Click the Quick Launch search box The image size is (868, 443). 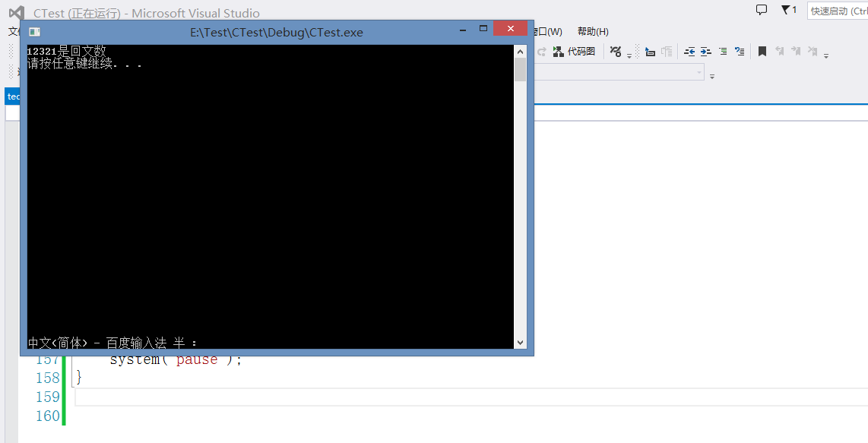(x=838, y=11)
